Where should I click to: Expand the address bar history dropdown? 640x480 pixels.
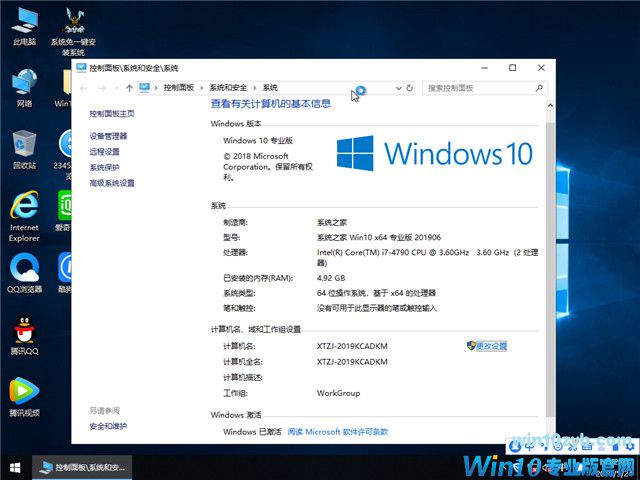click(x=399, y=88)
